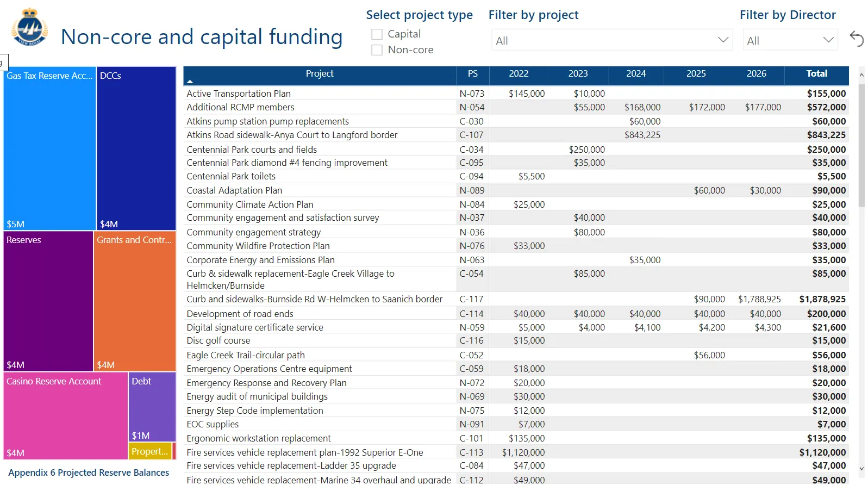Select Curb & sidewalk replacement-Eagle Creek Village row
The height and width of the screenshot is (491, 868).
pyautogui.click(x=516, y=279)
